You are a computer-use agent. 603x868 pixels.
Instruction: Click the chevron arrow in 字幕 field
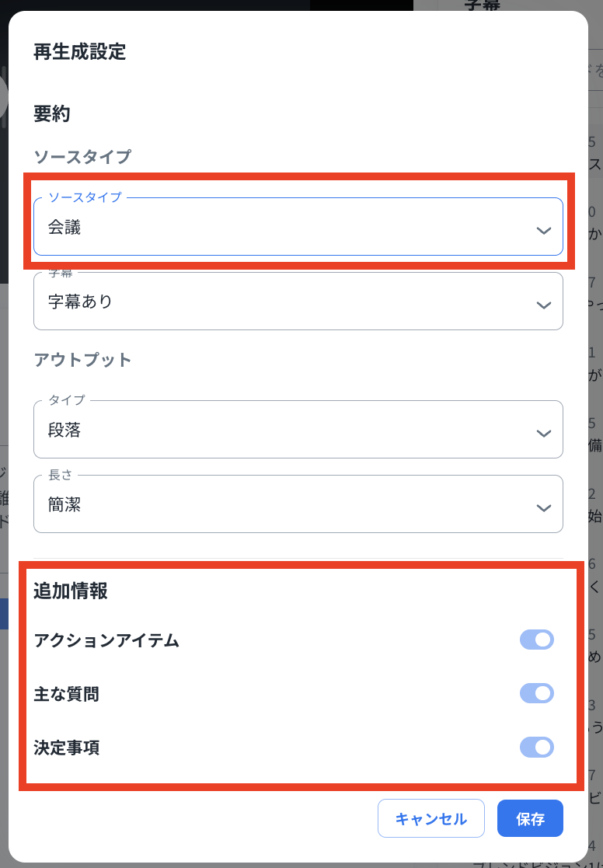[544, 305]
